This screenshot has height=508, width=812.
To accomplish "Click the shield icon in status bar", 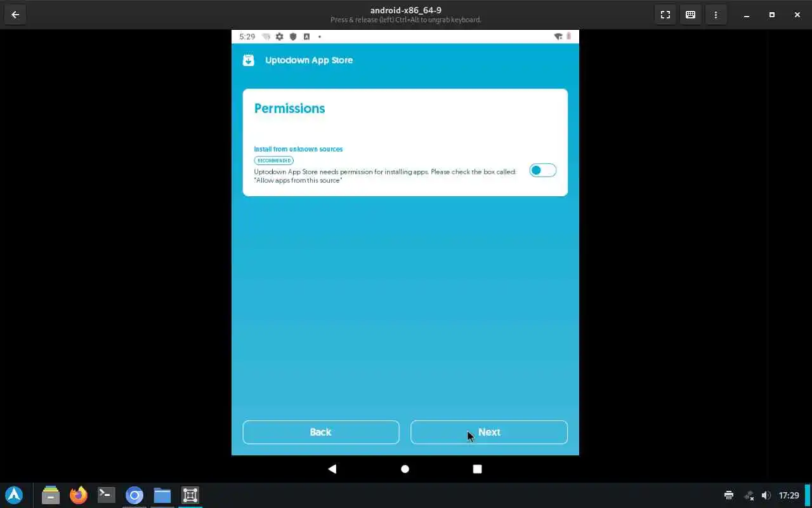I will click(293, 37).
